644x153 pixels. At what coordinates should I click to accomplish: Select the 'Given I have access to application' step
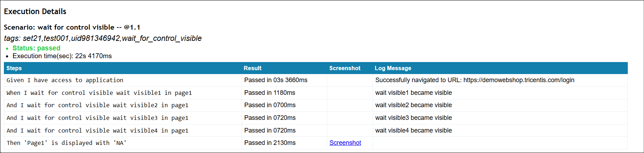click(65, 80)
